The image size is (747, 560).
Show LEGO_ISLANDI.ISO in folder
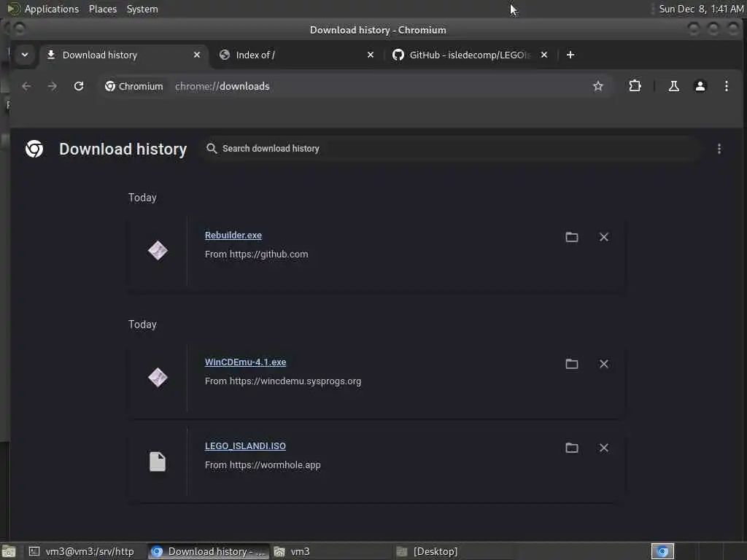(572, 448)
